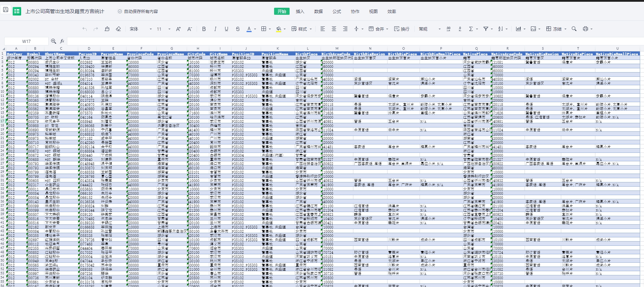Screen dimensions: 644x287
Task: Align text right
Action: tap(345, 29)
